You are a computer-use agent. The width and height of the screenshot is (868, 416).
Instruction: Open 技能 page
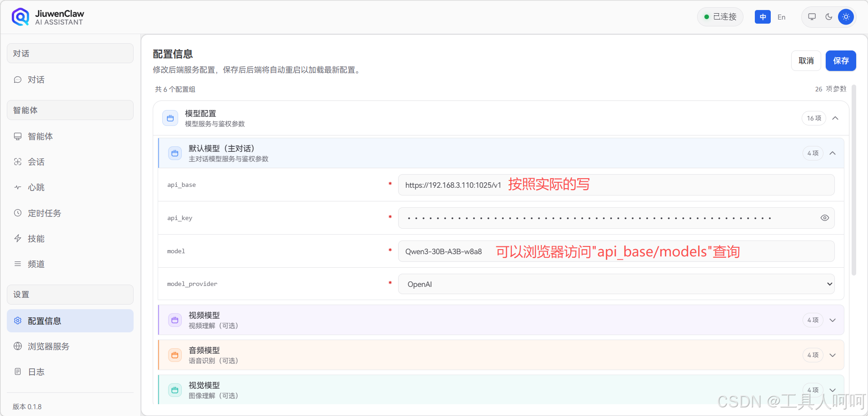70,238
